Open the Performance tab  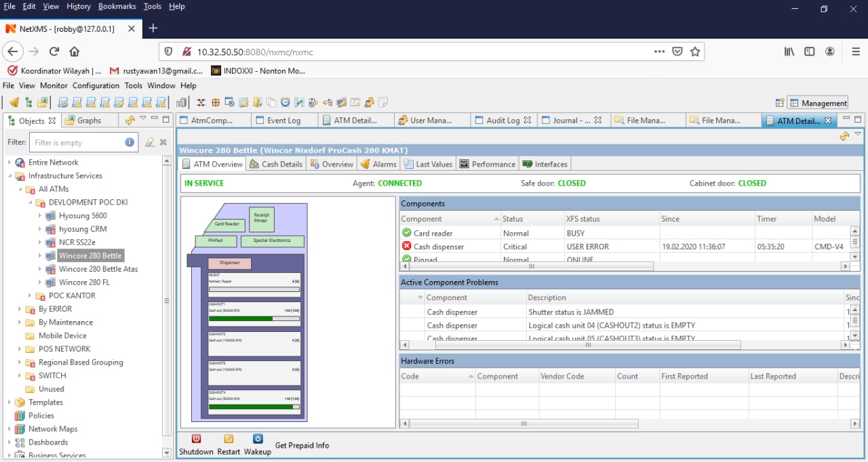tap(487, 164)
